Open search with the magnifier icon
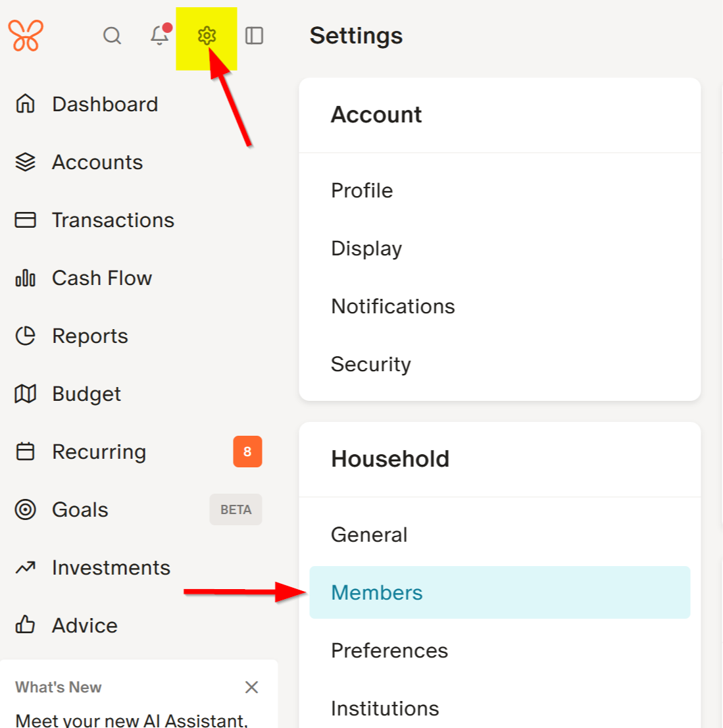This screenshot has height=728, width=723. tap(112, 36)
